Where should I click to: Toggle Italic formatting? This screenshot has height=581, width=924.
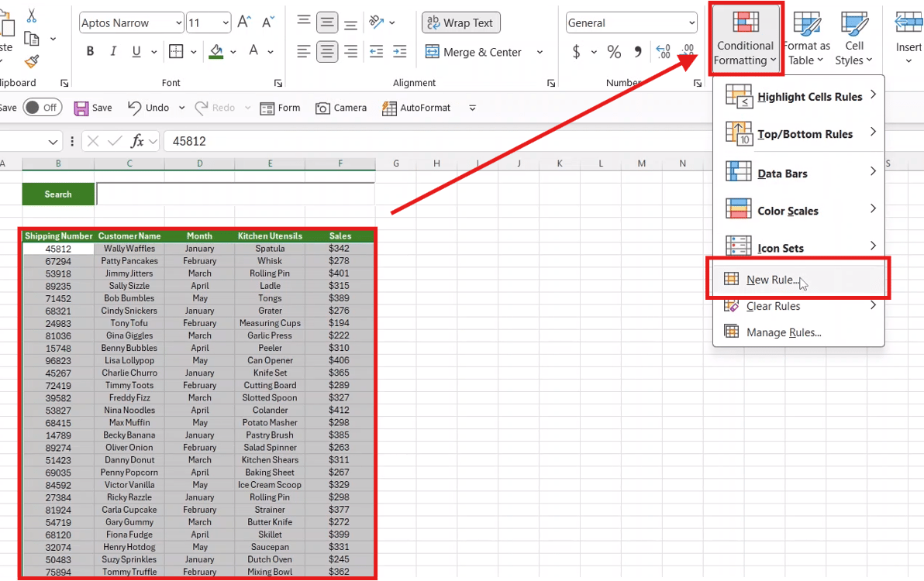pos(113,52)
